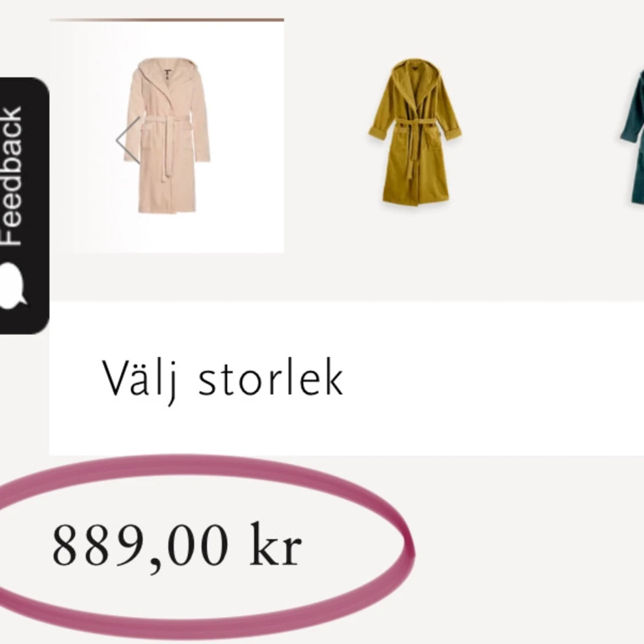The image size is (644, 644).
Task: Expand the size selector labeled Välj storlek
Action: point(346,378)
